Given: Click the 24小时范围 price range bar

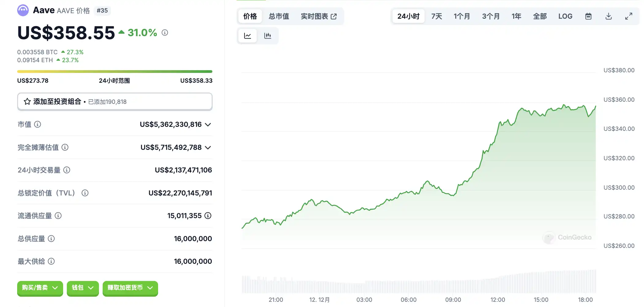Looking at the screenshot, I should pyautogui.click(x=115, y=72).
